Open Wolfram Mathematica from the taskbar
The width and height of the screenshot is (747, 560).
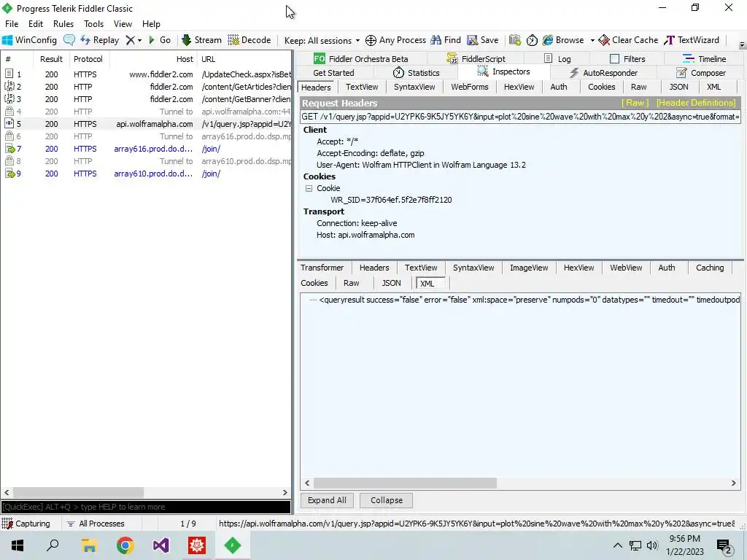197,545
